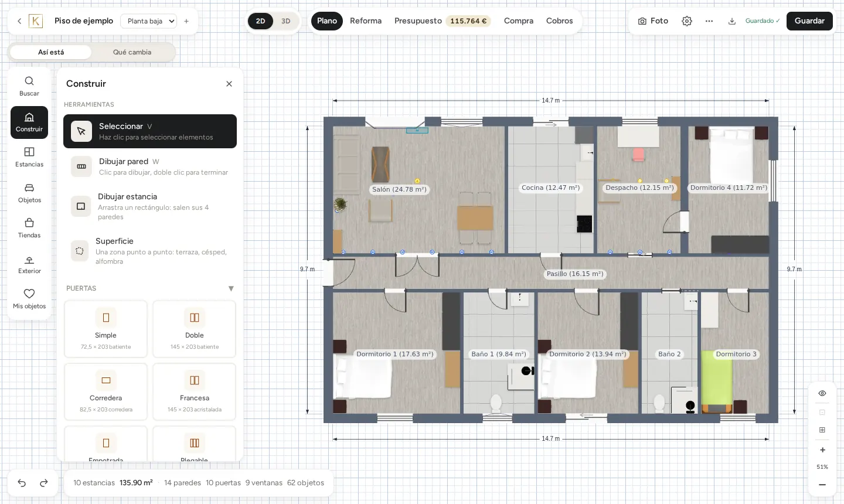Switch to 3D view
Image resolution: width=844 pixels, height=504 pixels.
coord(286,21)
